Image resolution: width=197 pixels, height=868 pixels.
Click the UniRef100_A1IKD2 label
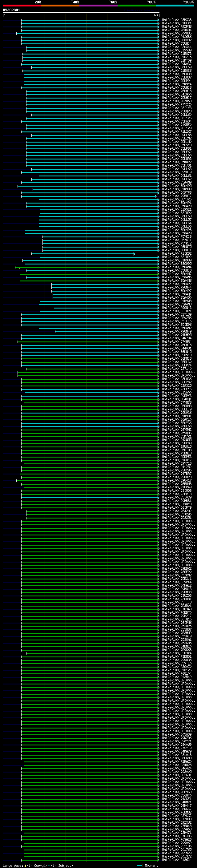176,254
